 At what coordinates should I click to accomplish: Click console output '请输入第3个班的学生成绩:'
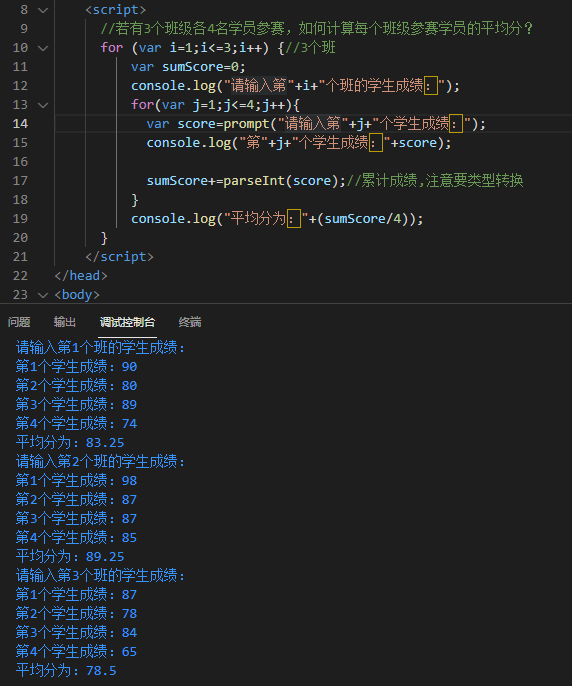pos(100,576)
